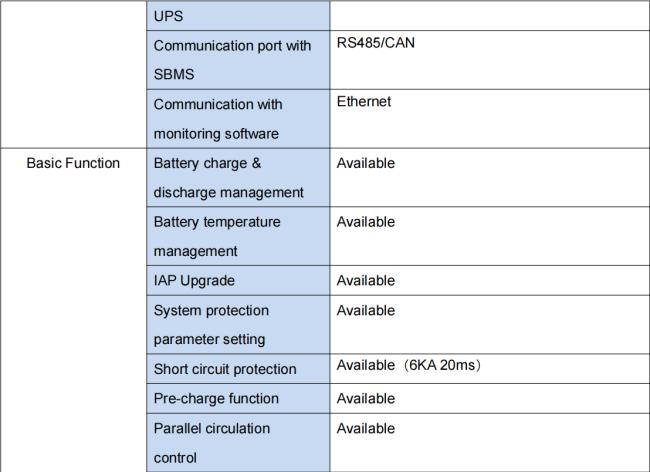Select the Basic Function row header
The width and height of the screenshot is (650, 472).
[x=73, y=162]
